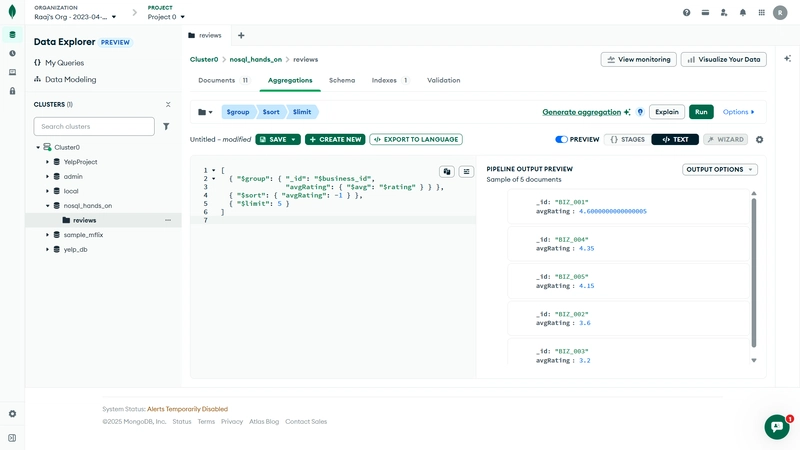Image resolution: width=800 pixels, height=450 pixels.
Task: Open saved pipelines folder dropdown
Action: pyautogui.click(x=205, y=112)
